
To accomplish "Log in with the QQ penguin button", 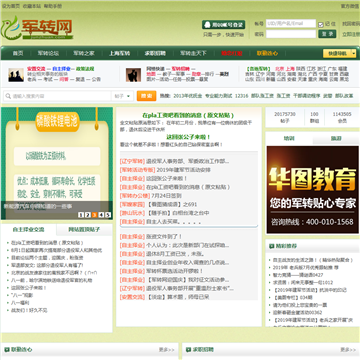I will click(x=223, y=25).
